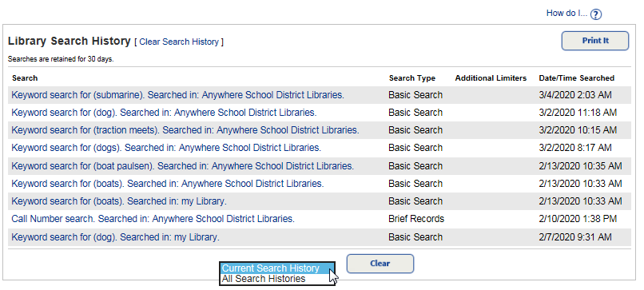Click the Clear Search History link
The height and width of the screenshot is (290, 644).
tap(179, 42)
